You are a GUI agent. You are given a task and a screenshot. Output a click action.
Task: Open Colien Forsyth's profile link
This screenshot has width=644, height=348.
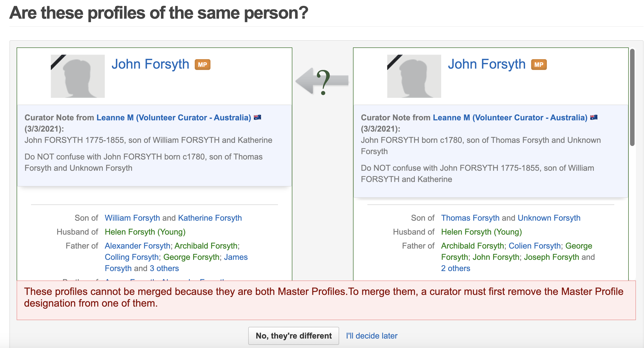pos(534,246)
